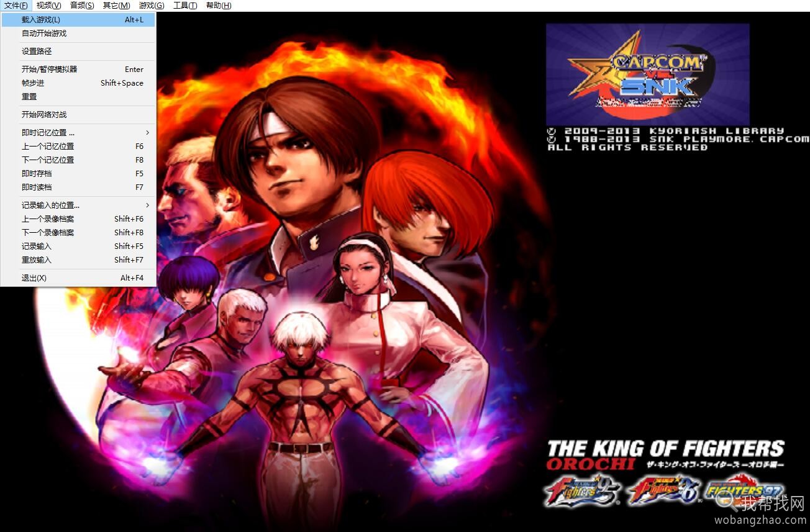Open the 工具(T) menu

pos(185,6)
